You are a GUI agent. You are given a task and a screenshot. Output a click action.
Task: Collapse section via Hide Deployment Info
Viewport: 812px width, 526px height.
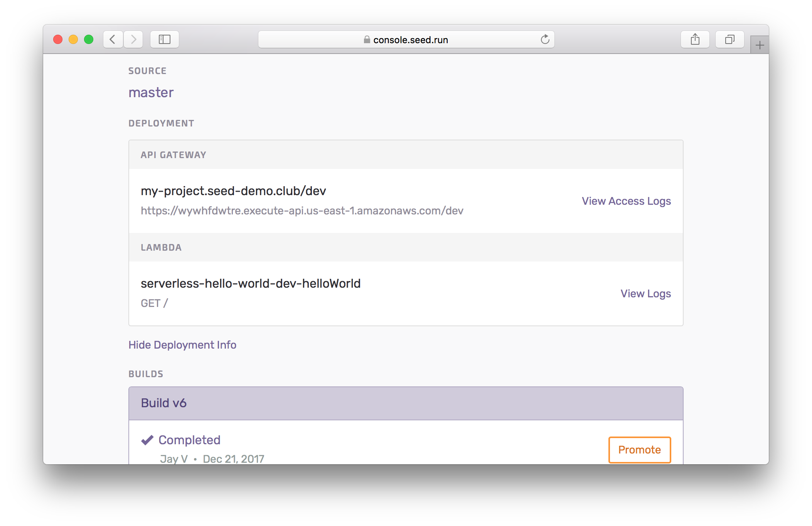[182, 345]
